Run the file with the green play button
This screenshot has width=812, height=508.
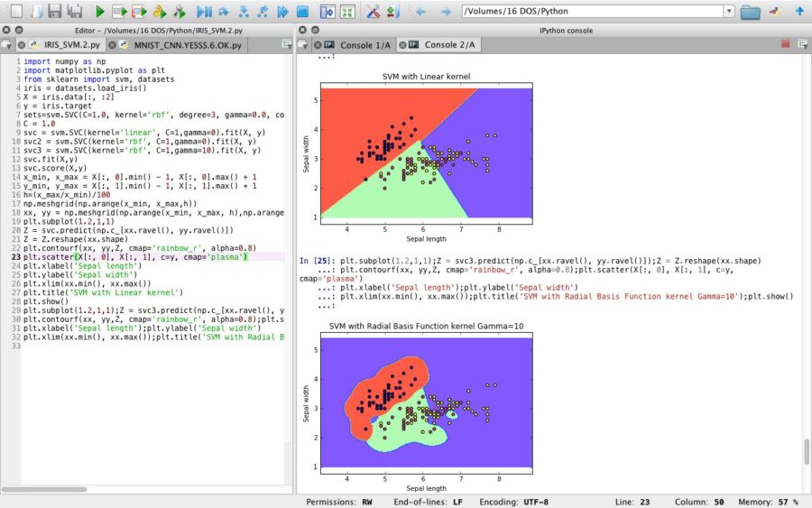click(100, 11)
